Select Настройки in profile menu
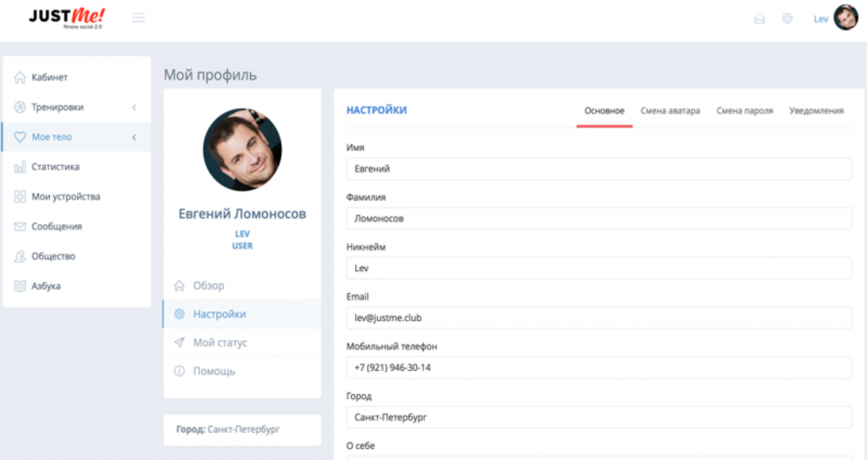The height and width of the screenshot is (460, 868). coord(242,313)
